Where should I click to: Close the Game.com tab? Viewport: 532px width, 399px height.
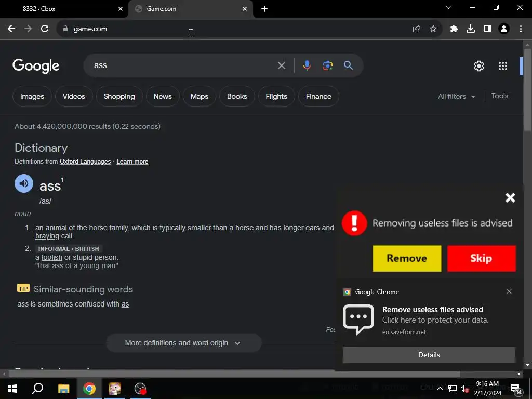point(245,9)
